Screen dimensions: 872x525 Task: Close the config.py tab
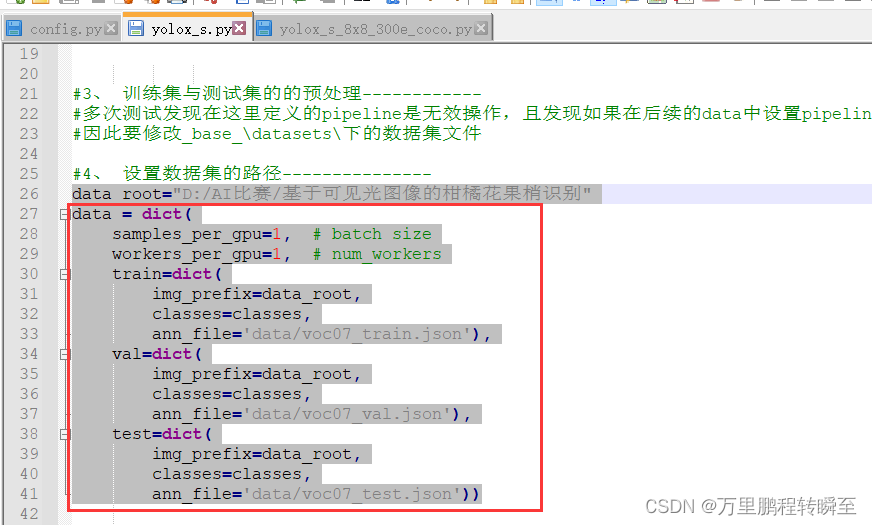(112, 28)
